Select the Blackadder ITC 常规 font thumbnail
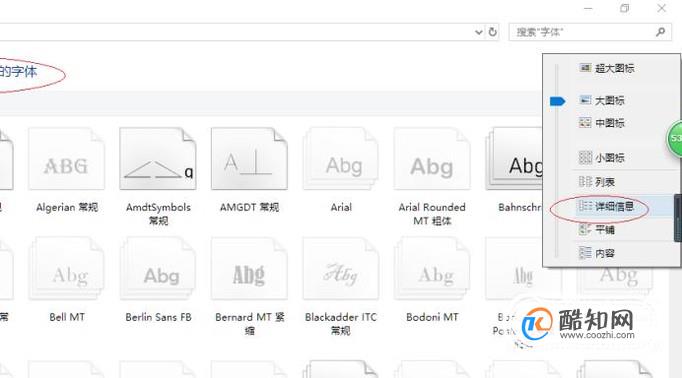This screenshot has width=682, height=378. coord(341,268)
